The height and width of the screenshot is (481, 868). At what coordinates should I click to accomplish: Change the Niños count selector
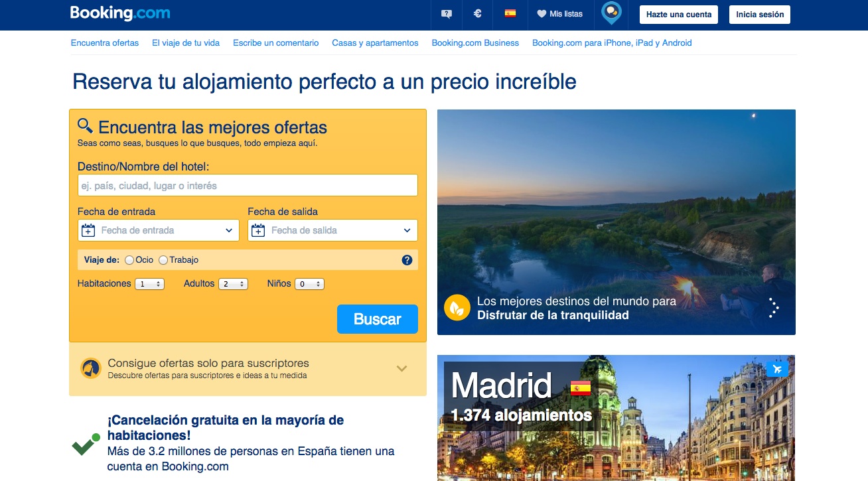(x=309, y=284)
